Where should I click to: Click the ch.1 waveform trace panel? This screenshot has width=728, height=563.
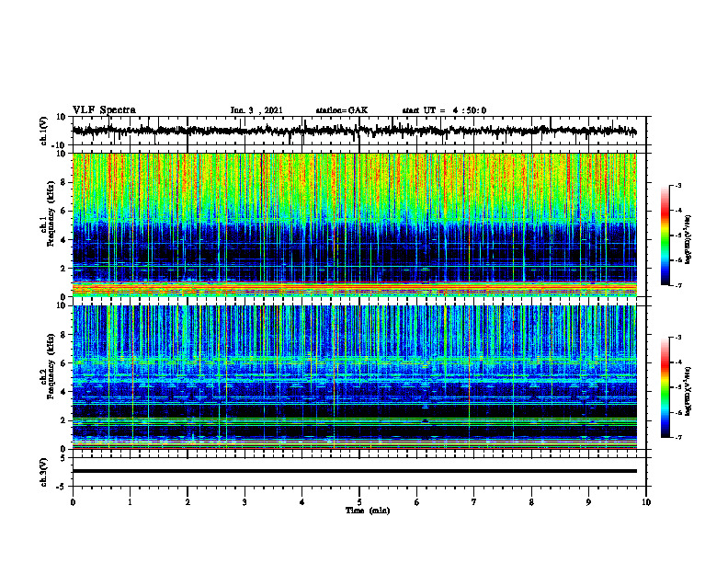tap(358, 131)
